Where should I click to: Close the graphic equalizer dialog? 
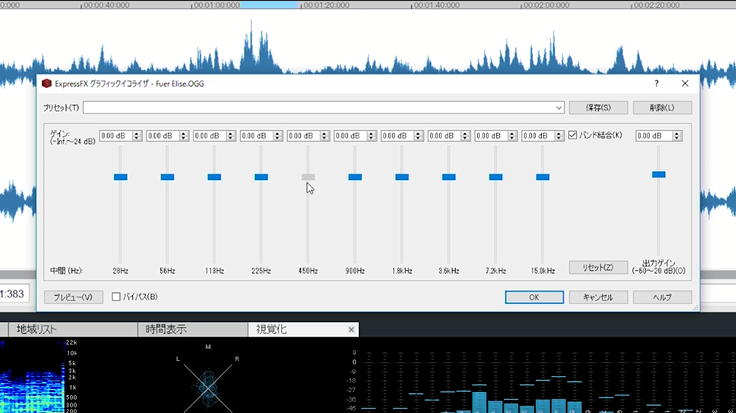pos(685,84)
